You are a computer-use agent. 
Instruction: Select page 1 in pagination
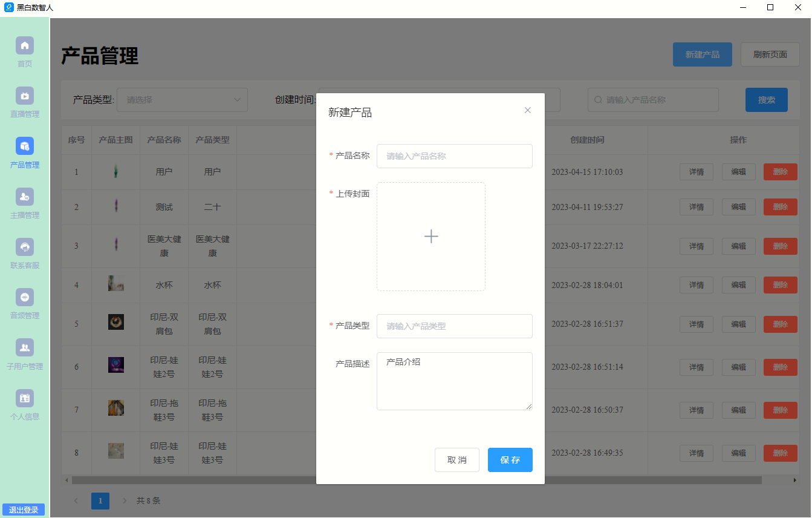[100, 501]
